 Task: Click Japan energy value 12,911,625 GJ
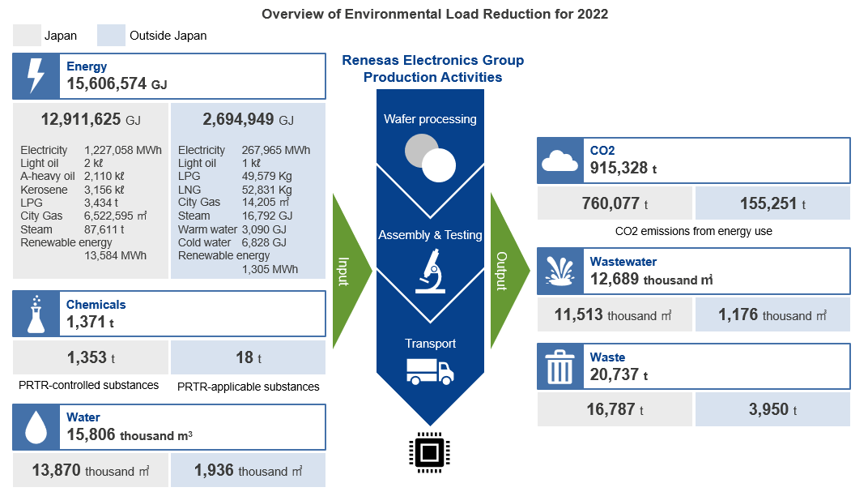point(91,119)
